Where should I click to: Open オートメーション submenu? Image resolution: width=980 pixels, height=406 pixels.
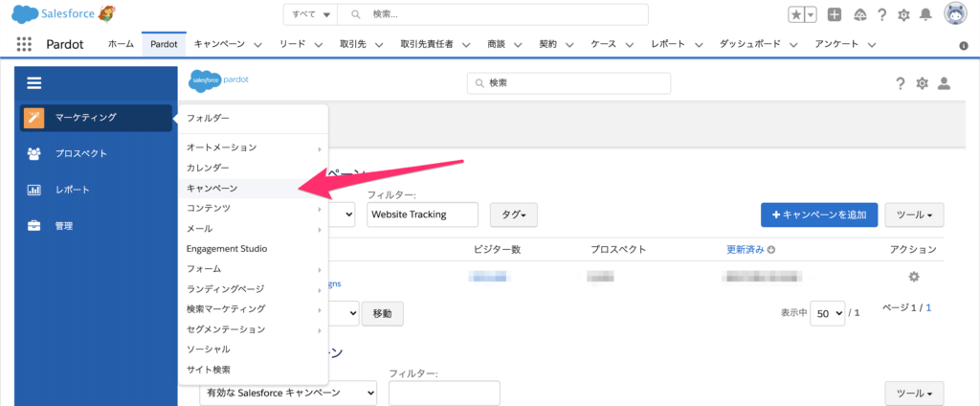(253, 147)
